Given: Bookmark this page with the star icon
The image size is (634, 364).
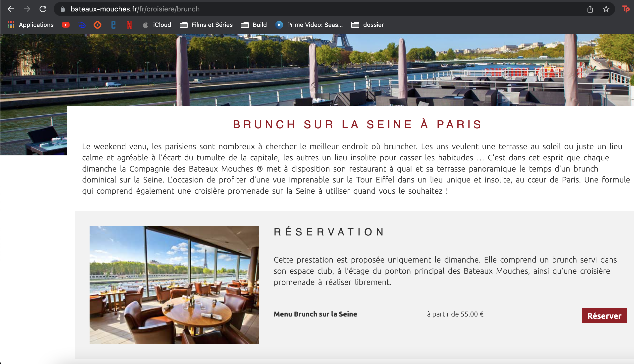Looking at the screenshot, I should tap(606, 9).
